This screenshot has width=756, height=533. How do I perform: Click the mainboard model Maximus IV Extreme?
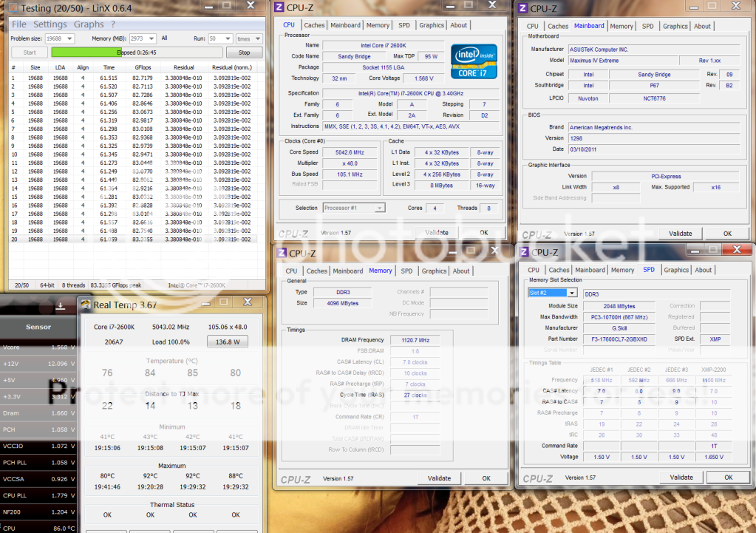(624, 61)
